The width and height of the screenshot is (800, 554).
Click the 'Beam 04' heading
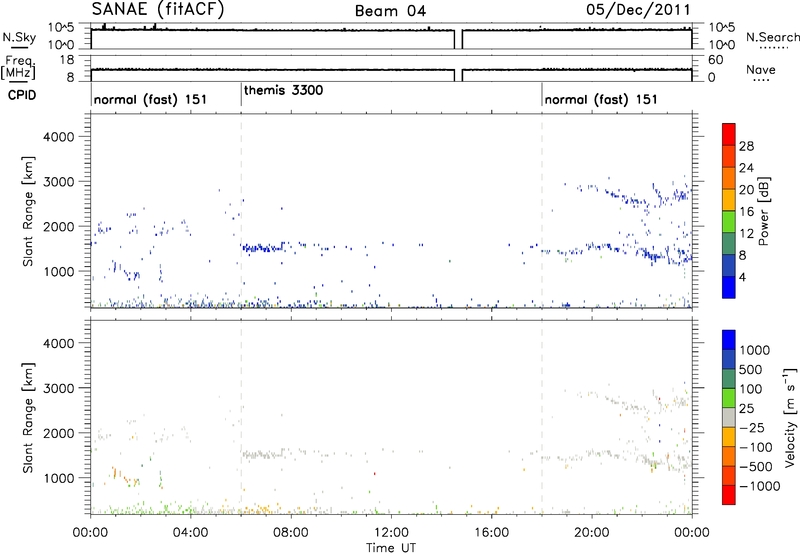tap(390, 11)
